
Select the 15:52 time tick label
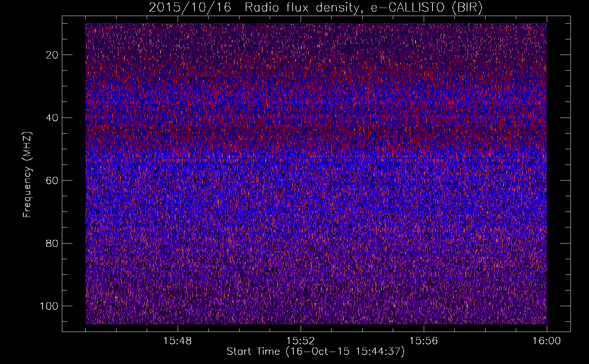301,341
